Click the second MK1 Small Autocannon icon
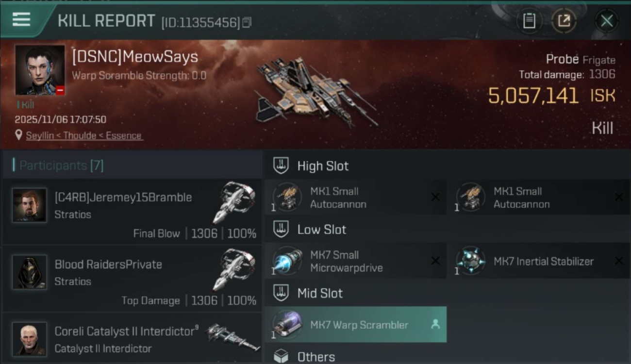631x364 pixels. point(470,197)
